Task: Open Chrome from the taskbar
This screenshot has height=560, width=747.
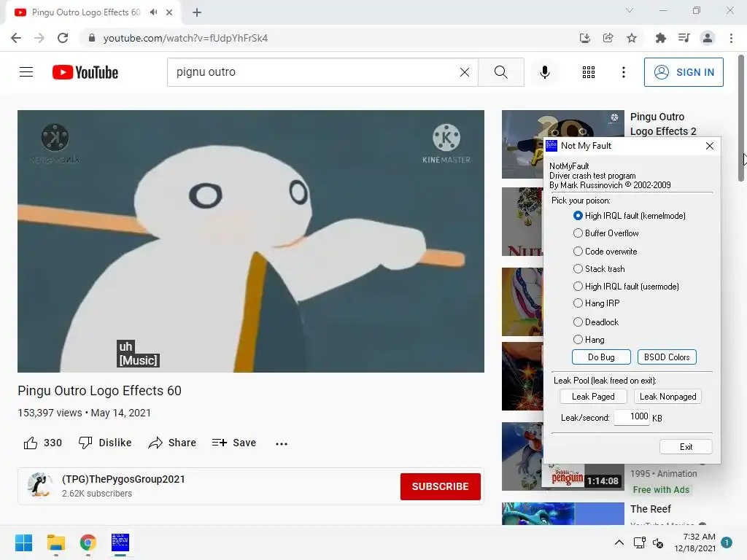Action: coord(88,542)
